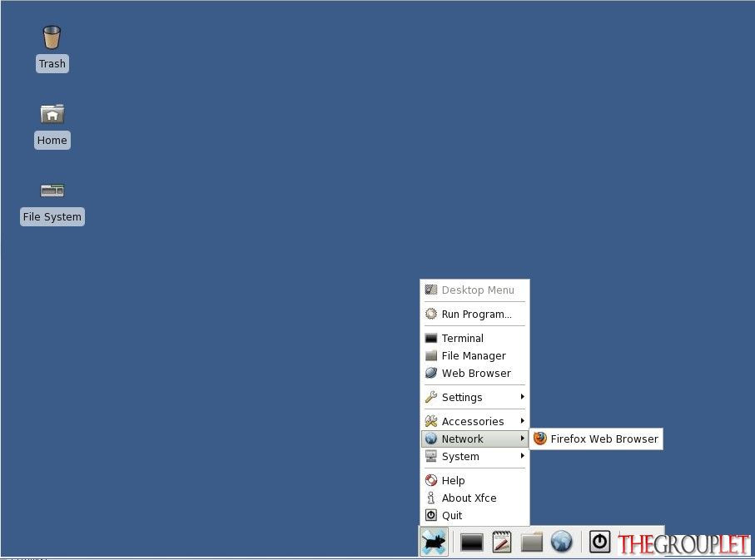Launch the terminal from the panel's black screen icon
This screenshot has width=755, height=560.
(471, 543)
